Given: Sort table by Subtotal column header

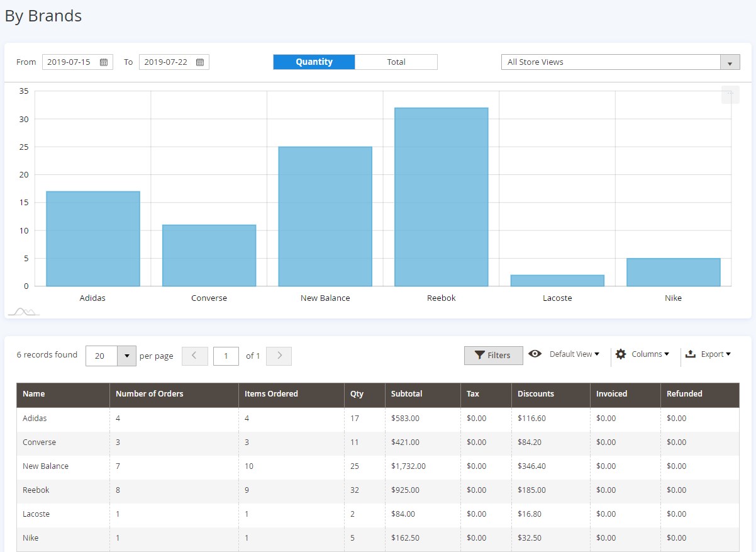Looking at the screenshot, I should pos(407,394).
